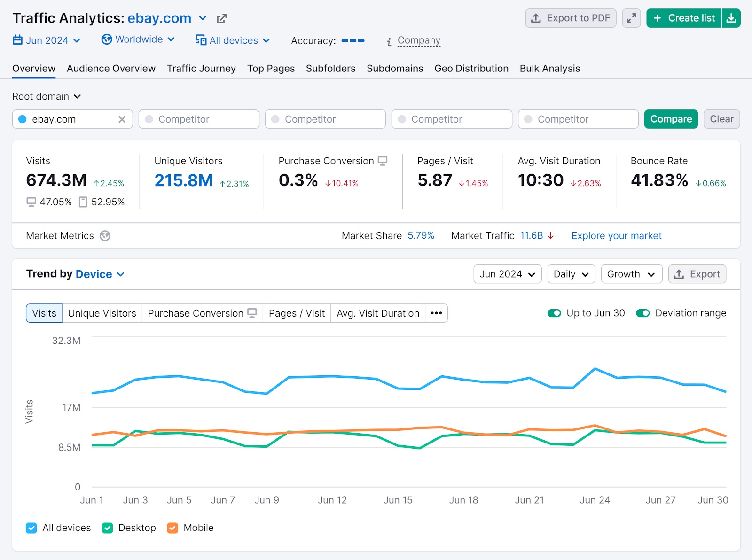752x560 pixels.
Task: Open the Jun 2024 date dropdown at top
Action: click(47, 40)
